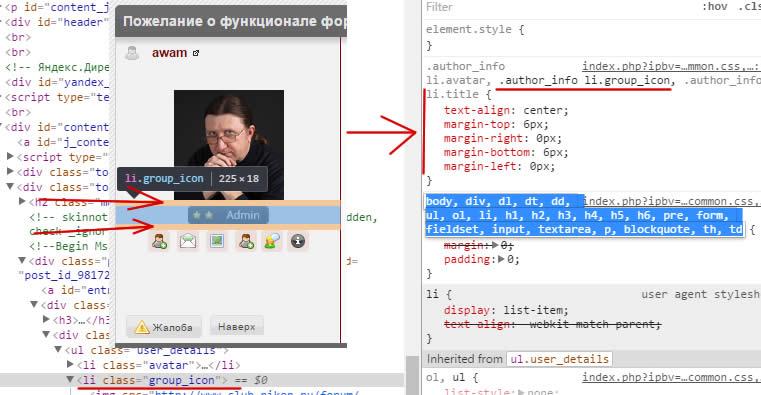Screen dimensions: 761x395
Task: Open index.php?ipbv=…common.css link beside ol, ul rule
Action: 671,378
